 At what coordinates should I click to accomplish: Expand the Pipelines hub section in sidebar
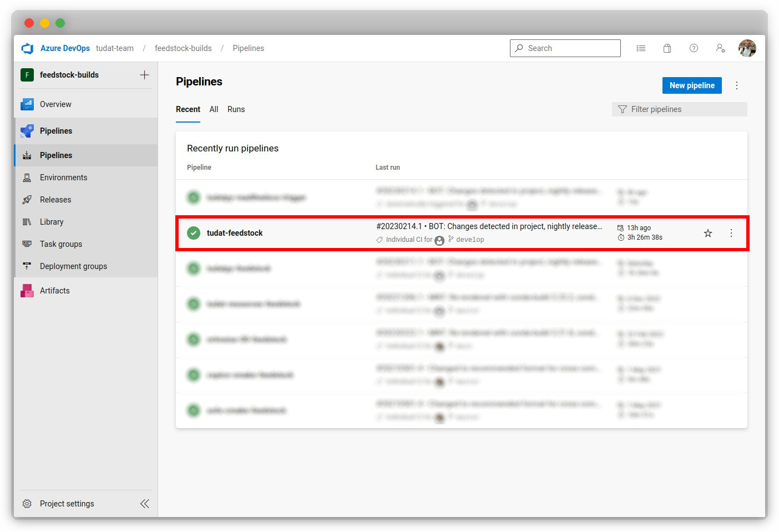(x=86, y=131)
